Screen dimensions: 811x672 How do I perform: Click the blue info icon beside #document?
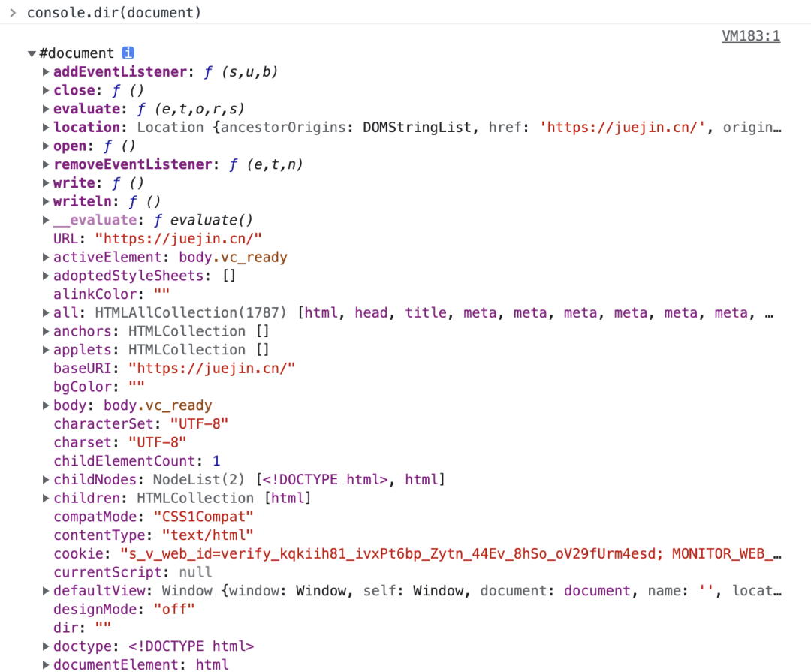pyautogui.click(x=128, y=53)
